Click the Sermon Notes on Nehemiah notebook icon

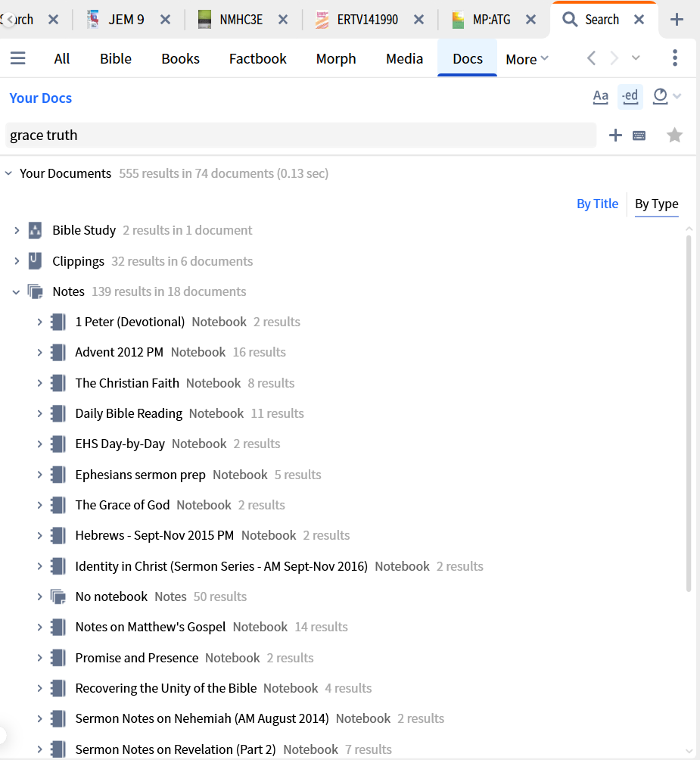tap(58, 718)
